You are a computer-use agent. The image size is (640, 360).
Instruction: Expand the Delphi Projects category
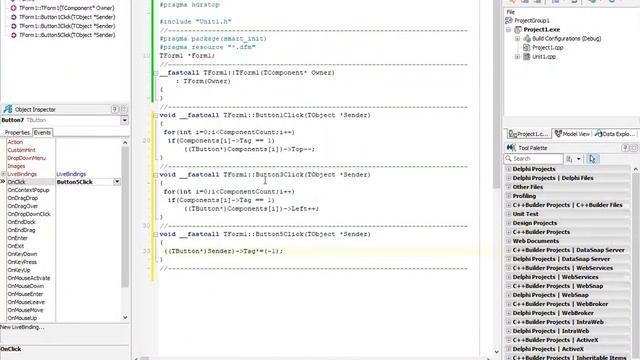coord(509,169)
